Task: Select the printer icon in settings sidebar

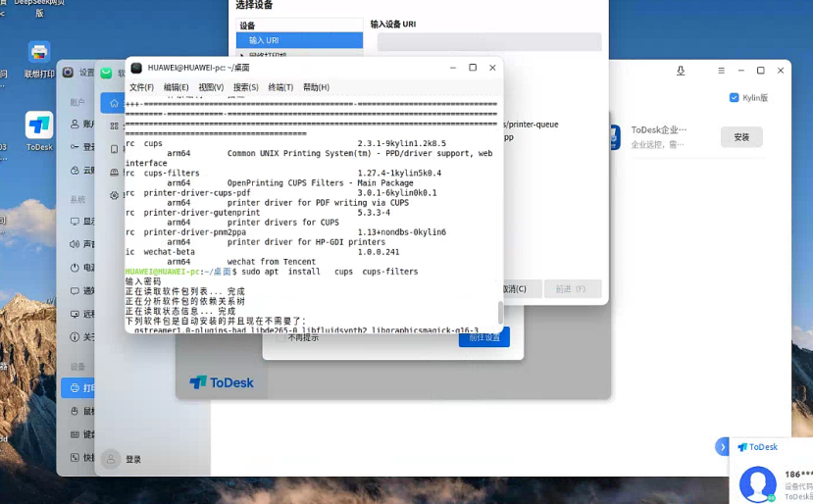Action: click(x=76, y=387)
